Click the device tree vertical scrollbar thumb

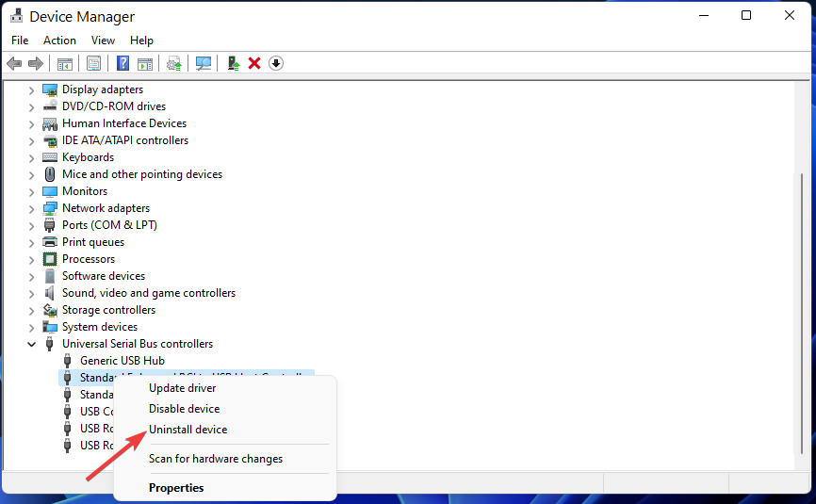[802, 314]
